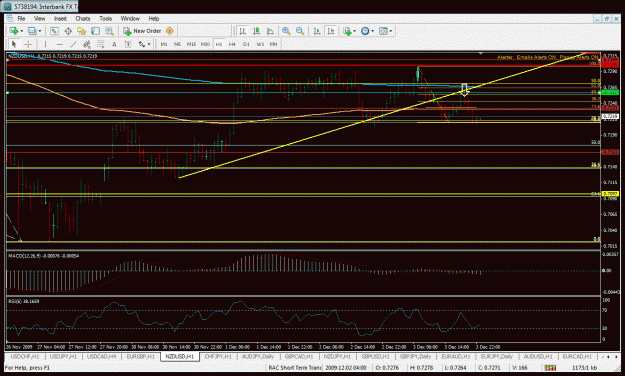Expand the Indicators dropdown arrow

coord(354,31)
